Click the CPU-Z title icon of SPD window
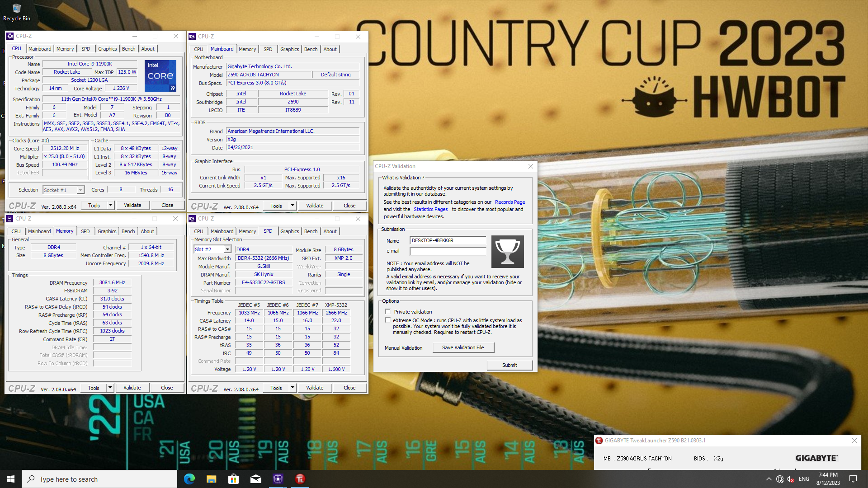 pyautogui.click(x=192, y=219)
